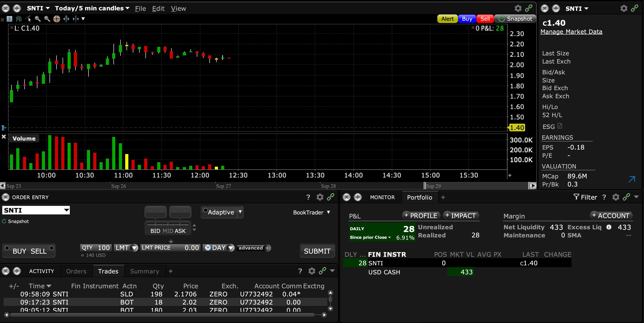Select the SELL radio button
The width and height of the screenshot is (644, 323).
[x=52, y=248]
